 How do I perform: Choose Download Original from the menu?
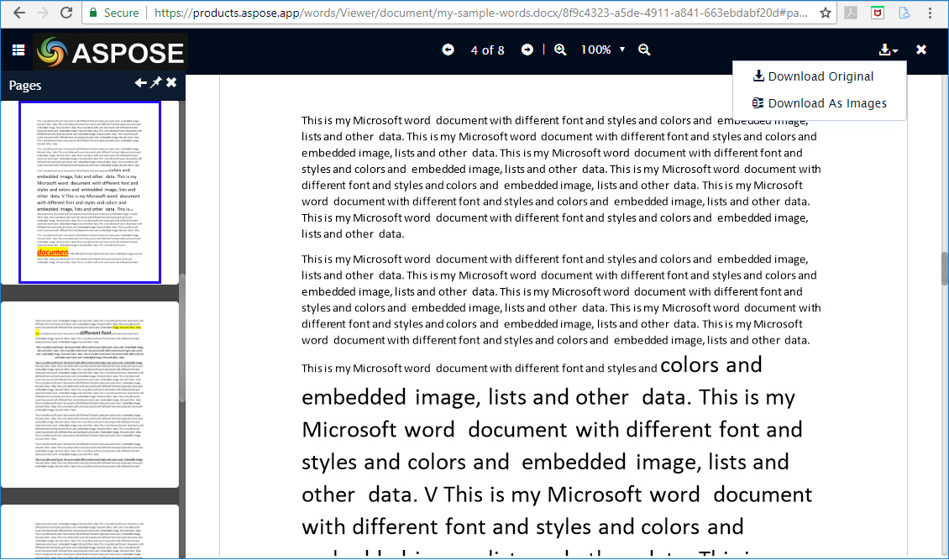tap(814, 76)
